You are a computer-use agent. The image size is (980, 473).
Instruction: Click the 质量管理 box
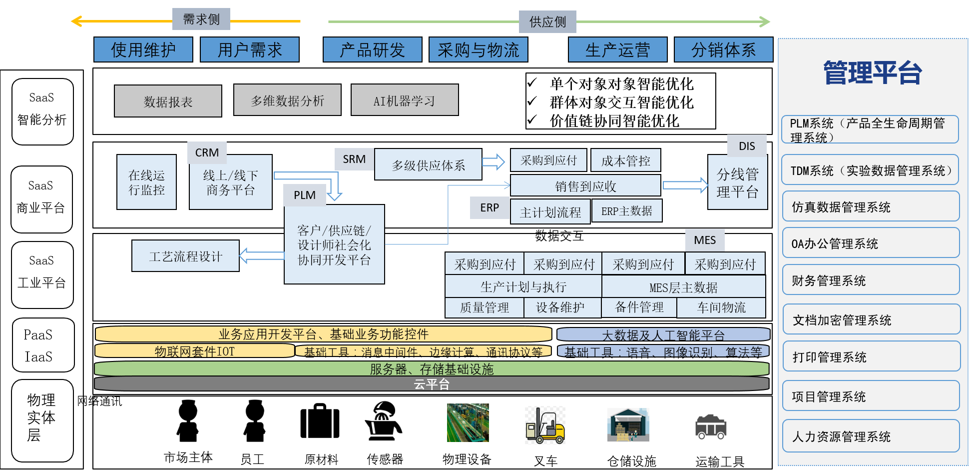[x=485, y=307]
